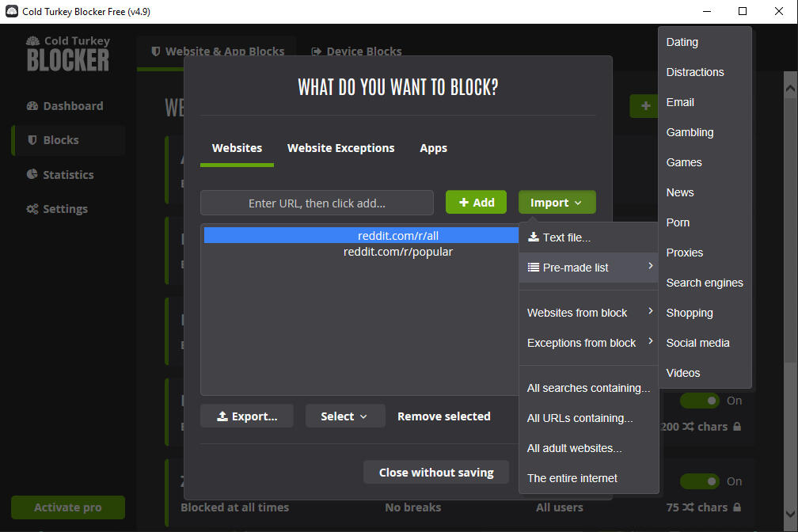Switch to Website Exceptions tab
Image resolution: width=798 pixels, height=532 pixels.
[340, 148]
